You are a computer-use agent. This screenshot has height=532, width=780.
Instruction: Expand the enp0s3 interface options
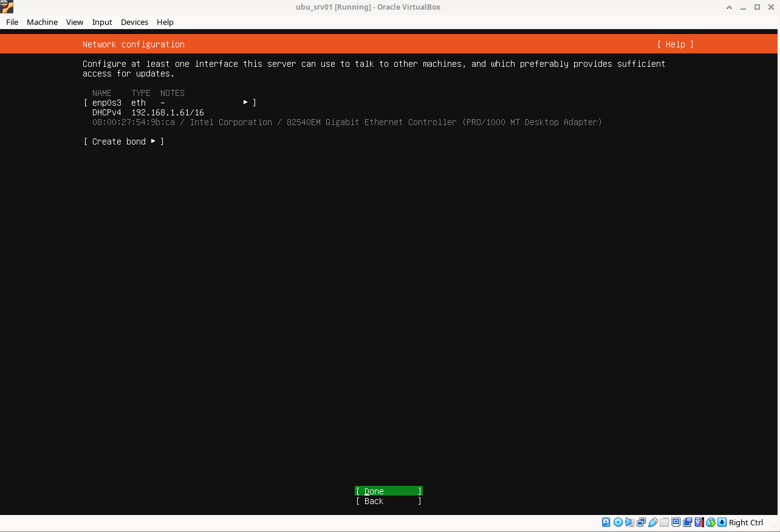click(245, 103)
